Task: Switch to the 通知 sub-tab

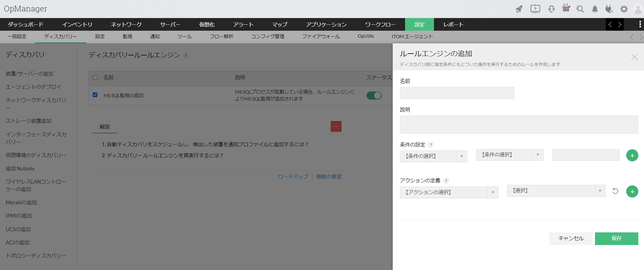Action: tap(155, 36)
